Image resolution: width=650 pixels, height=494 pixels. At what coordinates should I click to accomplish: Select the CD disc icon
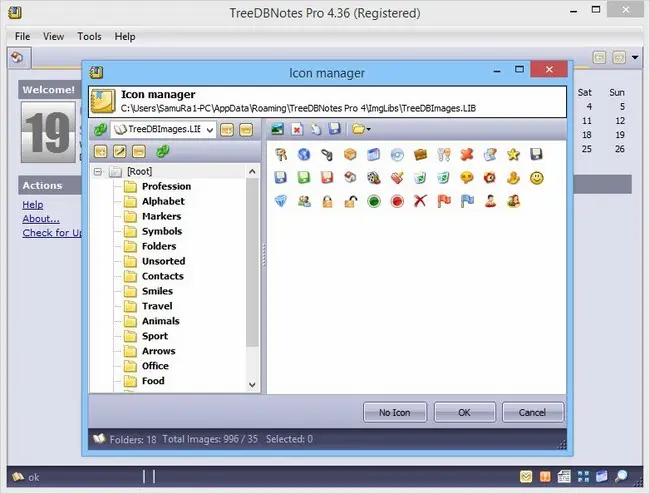coord(397,155)
